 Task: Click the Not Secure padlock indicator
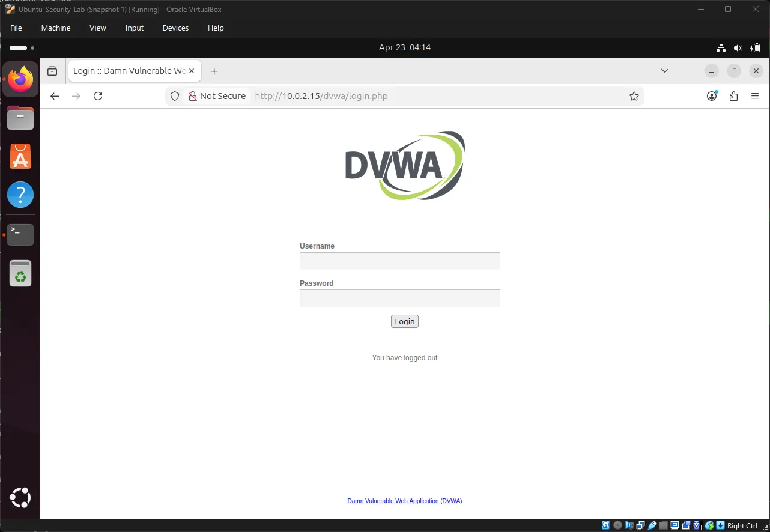pos(193,96)
